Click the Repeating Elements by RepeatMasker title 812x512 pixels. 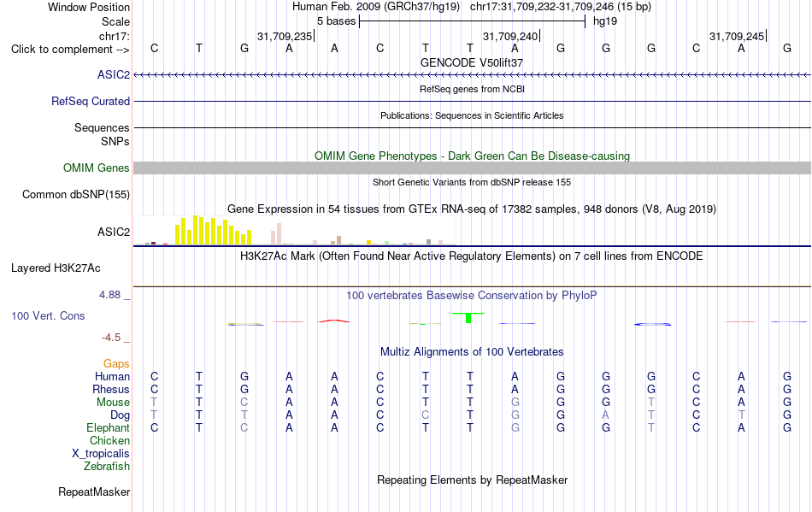(473, 480)
